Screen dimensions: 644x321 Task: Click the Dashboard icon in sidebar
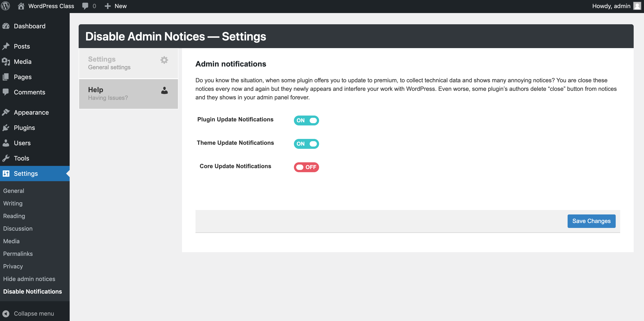pos(6,26)
